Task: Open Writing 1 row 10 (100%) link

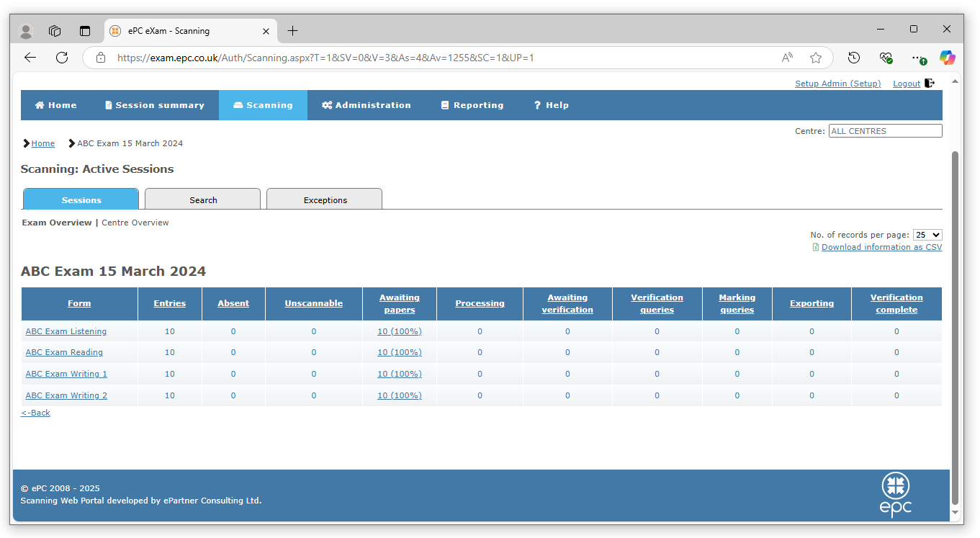Action: coord(400,374)
